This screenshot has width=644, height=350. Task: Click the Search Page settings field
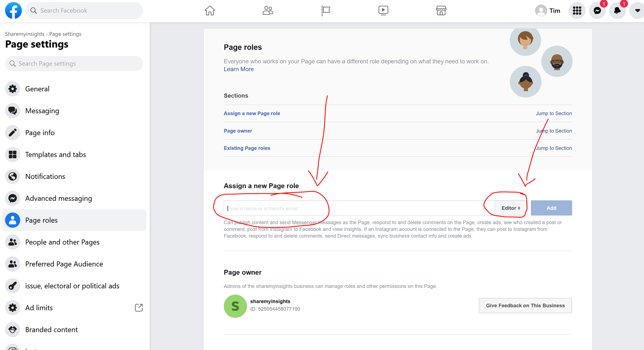[74, 64]
